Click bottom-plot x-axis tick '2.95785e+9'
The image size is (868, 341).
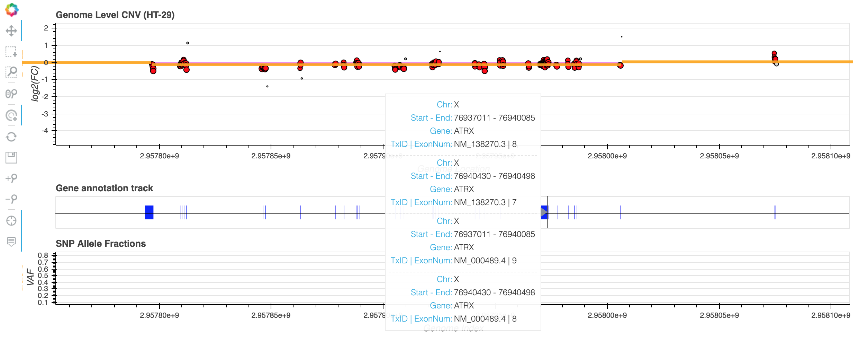271,315
